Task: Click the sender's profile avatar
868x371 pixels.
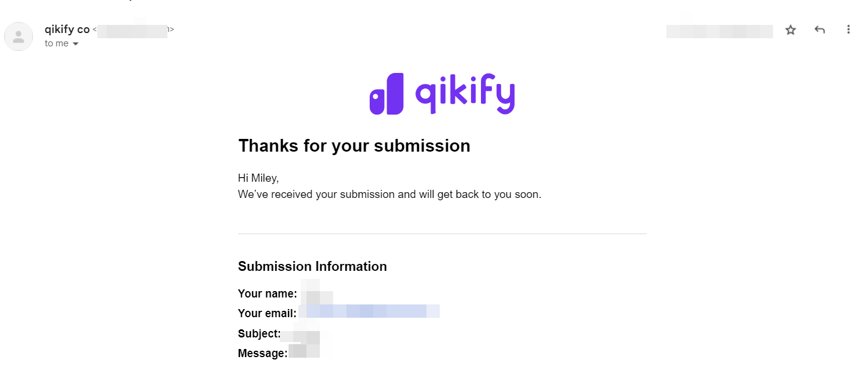Action: (19, 36)
